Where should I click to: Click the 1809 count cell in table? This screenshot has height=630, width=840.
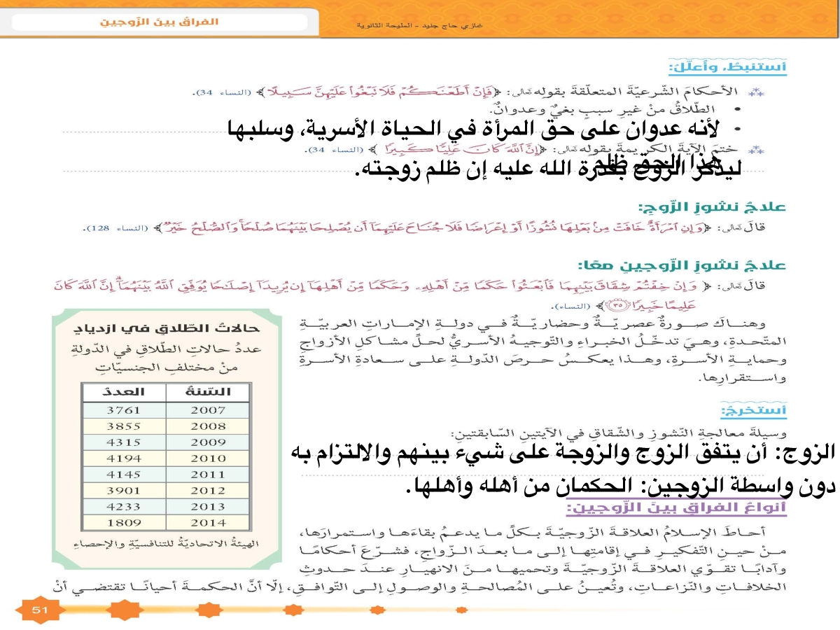point(124,523)
